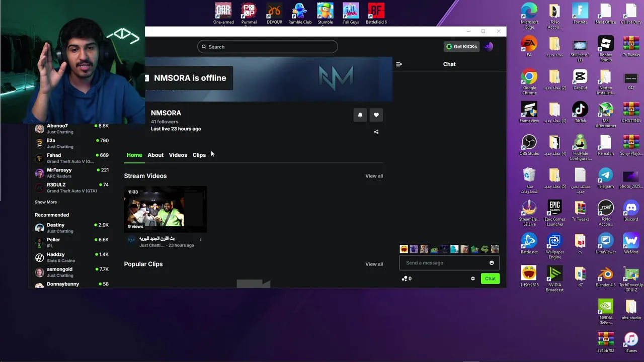This screenshot has width=644, height=362.
Task: Open Battlefield 6 shortcut at top
Action: click(376, 14)
